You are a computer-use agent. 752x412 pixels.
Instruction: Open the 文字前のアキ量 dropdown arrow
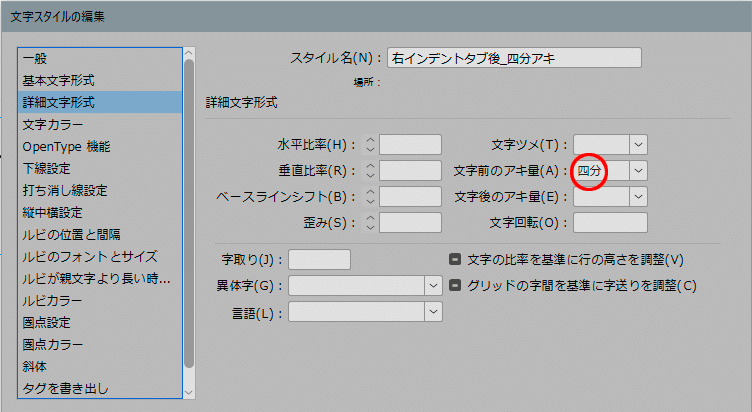tap(638, 170)
